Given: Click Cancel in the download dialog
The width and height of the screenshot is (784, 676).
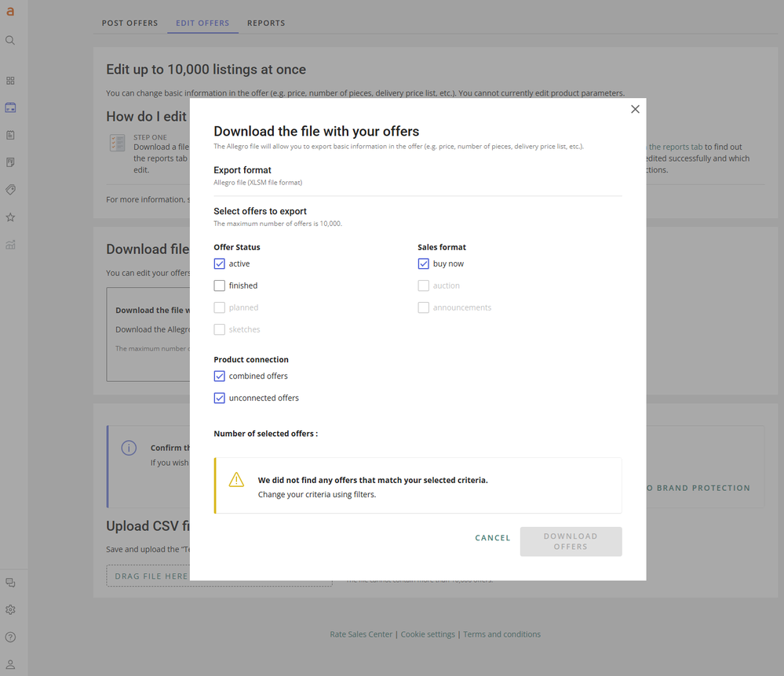Looking at the screenshot, I should coord(493,538).
